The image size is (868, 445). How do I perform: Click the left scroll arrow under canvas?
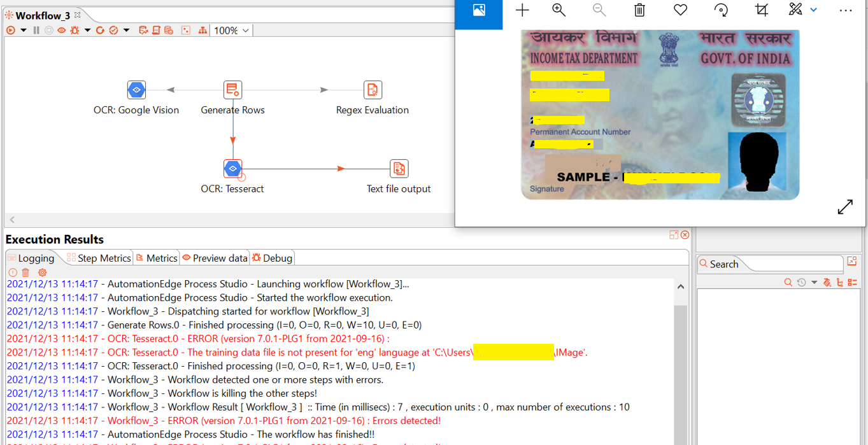(x=12, y=220)
